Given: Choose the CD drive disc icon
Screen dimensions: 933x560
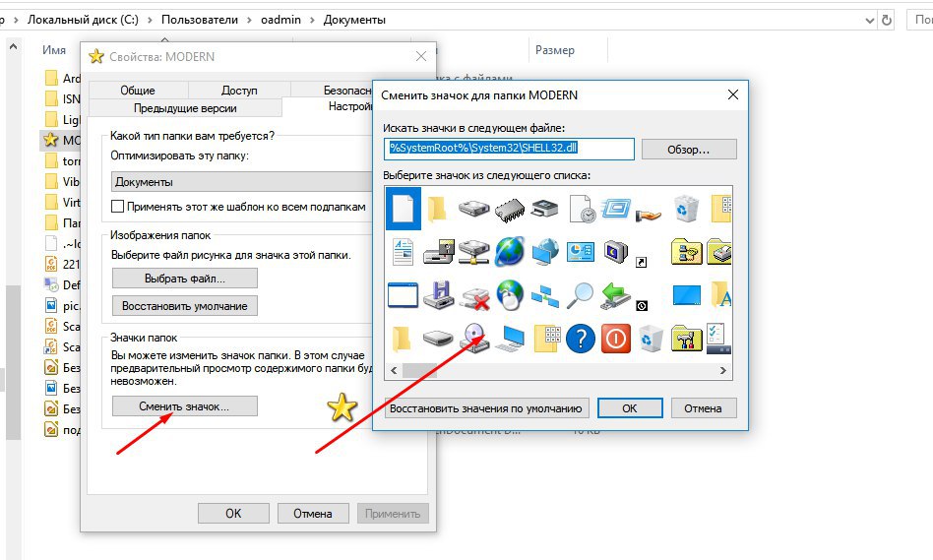Looking at the screenshot, I should click(474, 338).
